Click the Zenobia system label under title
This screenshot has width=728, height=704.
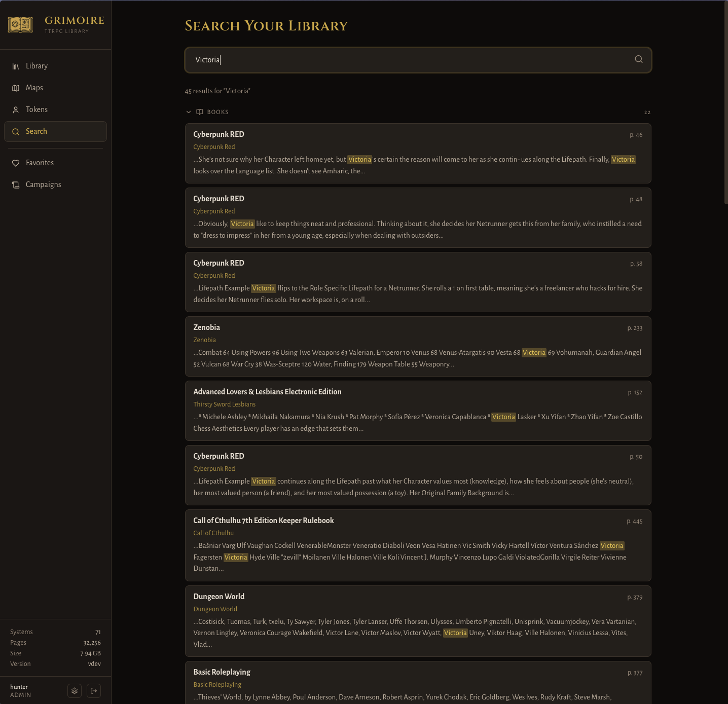click(x=204, y=340)
